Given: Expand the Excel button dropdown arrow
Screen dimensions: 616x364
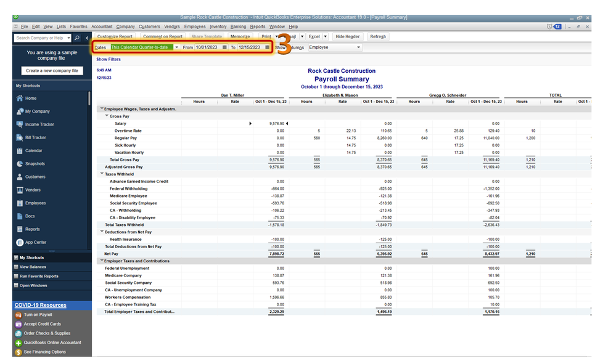Looking at the screenshot, I should pos(326,36).
